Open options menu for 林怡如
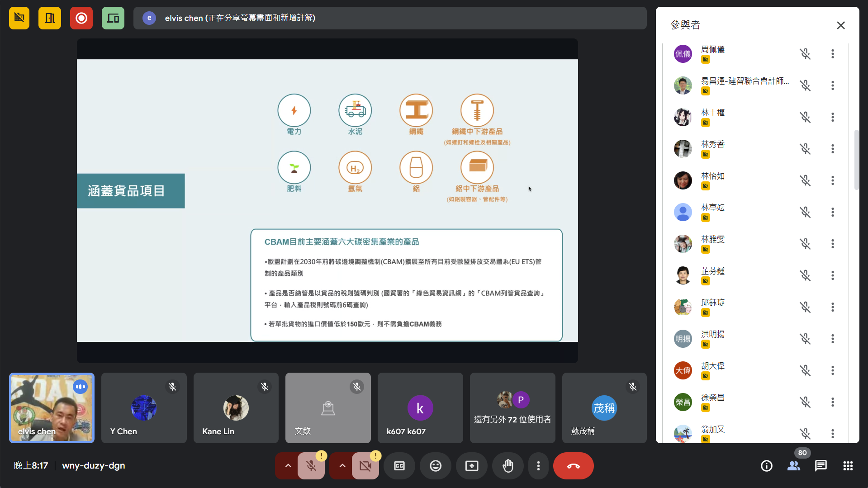Screen dimensions: 868x488 pos(832,181)
